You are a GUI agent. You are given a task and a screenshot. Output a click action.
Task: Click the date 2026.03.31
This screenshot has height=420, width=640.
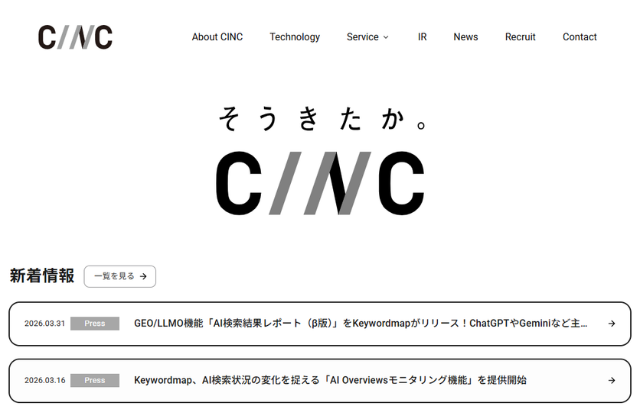tap(44, 324)
